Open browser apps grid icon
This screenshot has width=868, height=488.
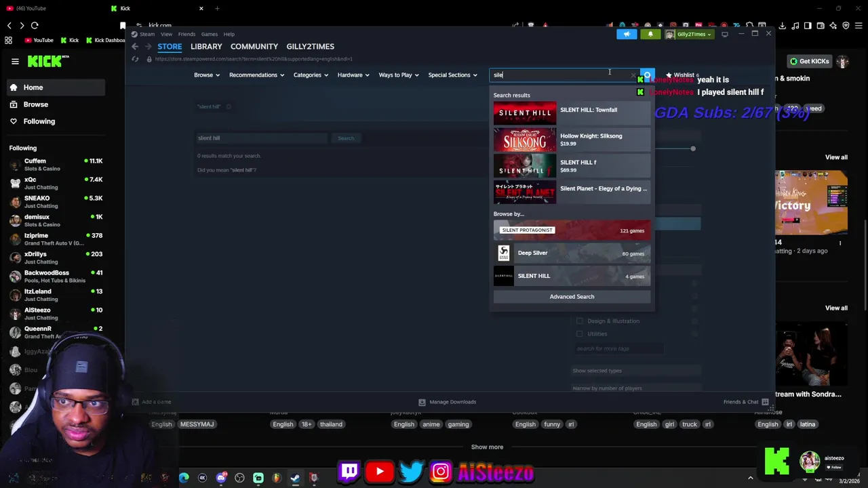(x=8, y=40)
